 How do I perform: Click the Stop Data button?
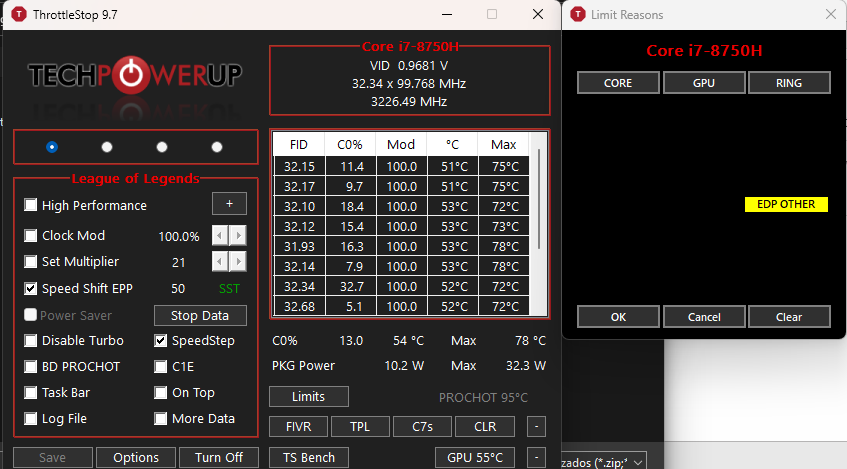coord(200,316)
